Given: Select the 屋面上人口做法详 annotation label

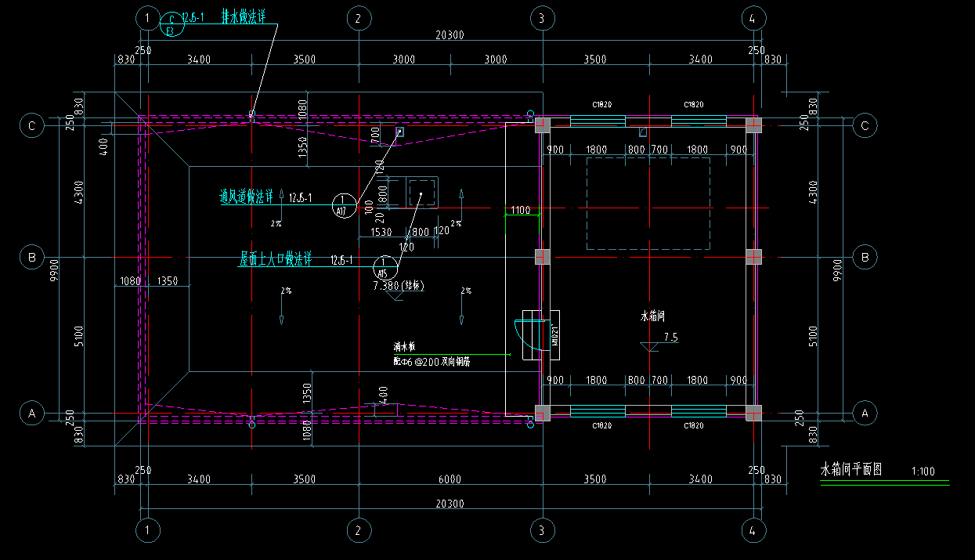Looking at the screenshot, I should point(275,258).
